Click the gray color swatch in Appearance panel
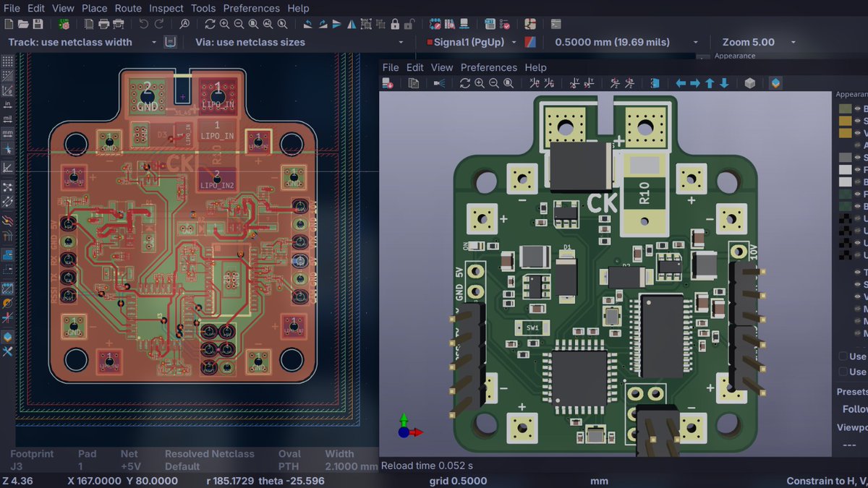Screen dimensions: 868x488 click(845, 157)
